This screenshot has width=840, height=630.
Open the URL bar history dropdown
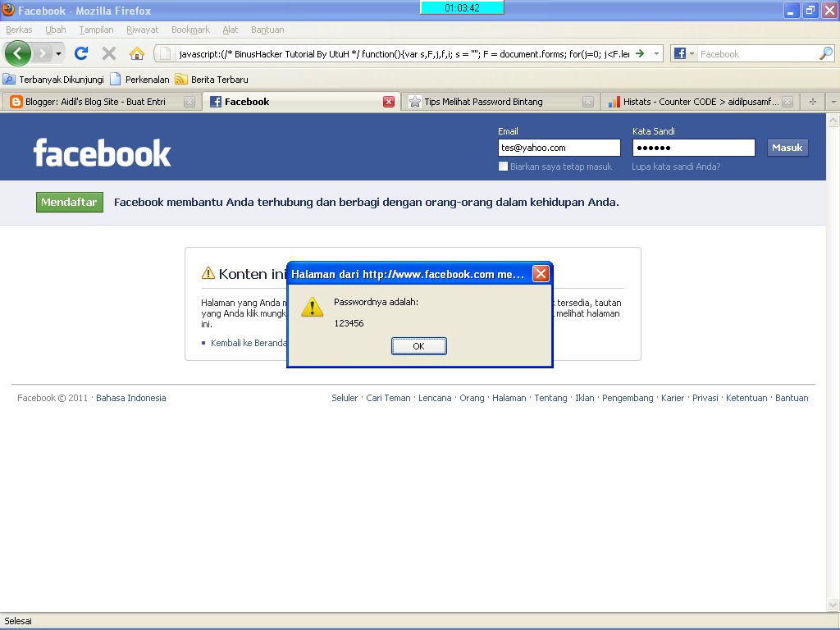656,53
